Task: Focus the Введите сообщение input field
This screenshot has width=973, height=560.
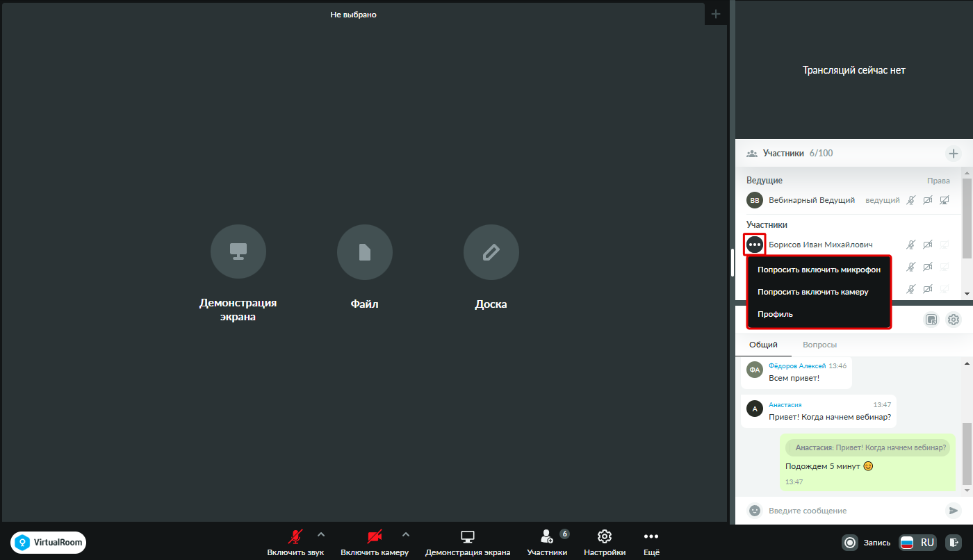Action: 853,511
